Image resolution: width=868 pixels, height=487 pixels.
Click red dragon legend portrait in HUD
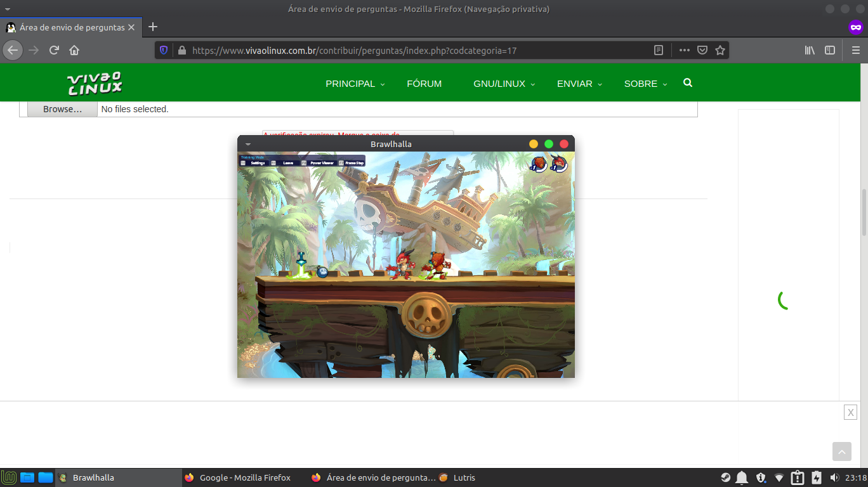point(558,164)
